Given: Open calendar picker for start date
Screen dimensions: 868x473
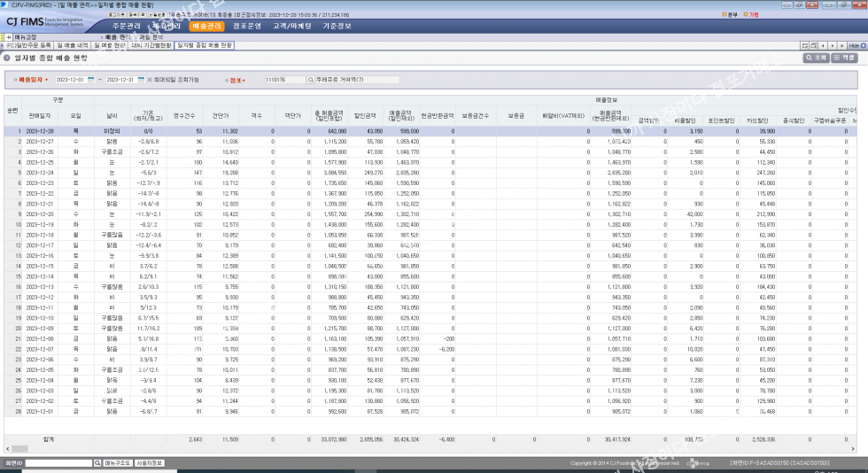Looking at the screenshot, I should click(x=91, y=80).
